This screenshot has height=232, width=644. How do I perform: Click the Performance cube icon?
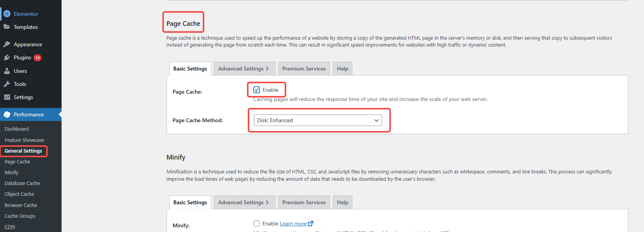(7, 114)
